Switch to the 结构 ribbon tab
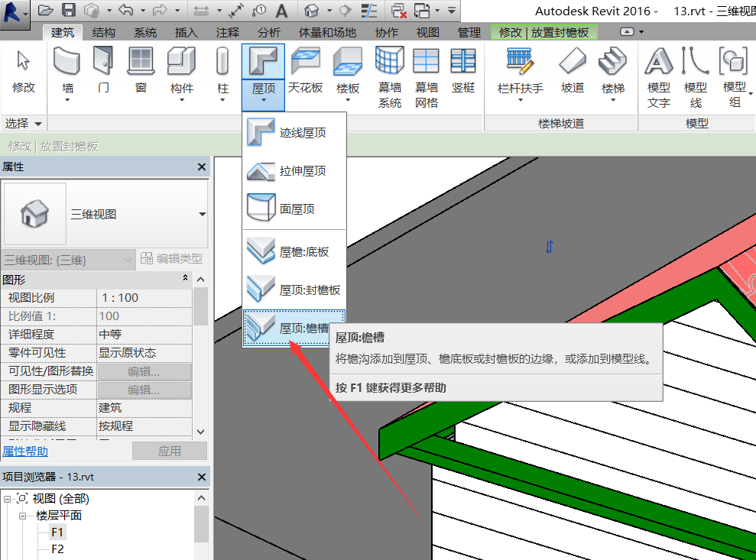 tap(105, 33)
